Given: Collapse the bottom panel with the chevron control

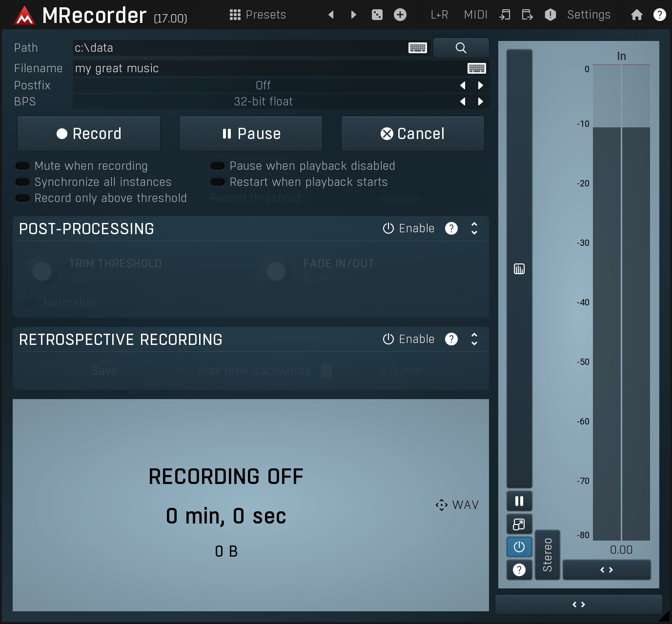Looking at the screenshot, I should [x=579, y=604].
